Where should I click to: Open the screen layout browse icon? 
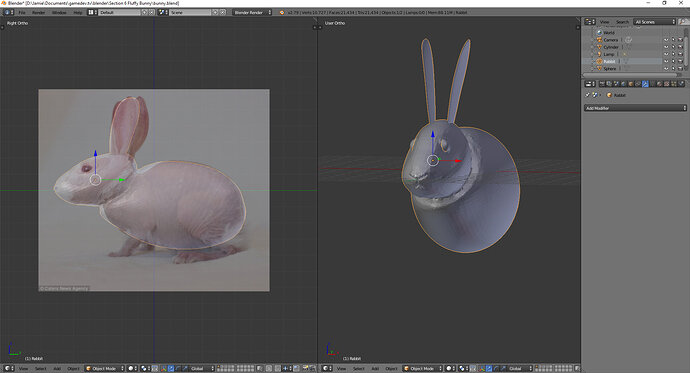[92, 12]
